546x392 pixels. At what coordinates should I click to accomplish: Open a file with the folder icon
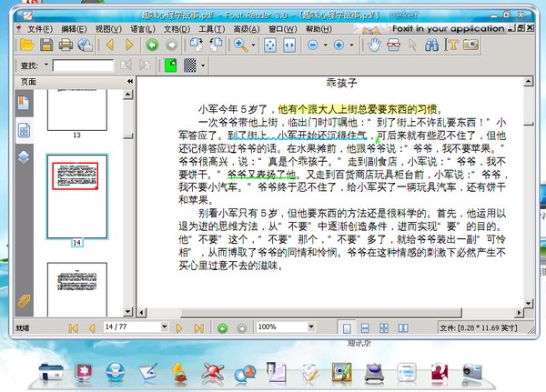(x=26, y=45)
